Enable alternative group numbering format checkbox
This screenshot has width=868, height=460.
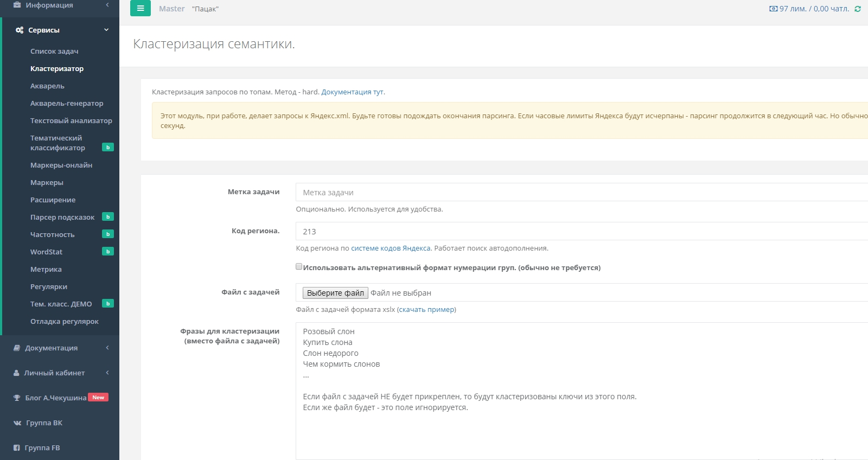(x=299, y=266)
